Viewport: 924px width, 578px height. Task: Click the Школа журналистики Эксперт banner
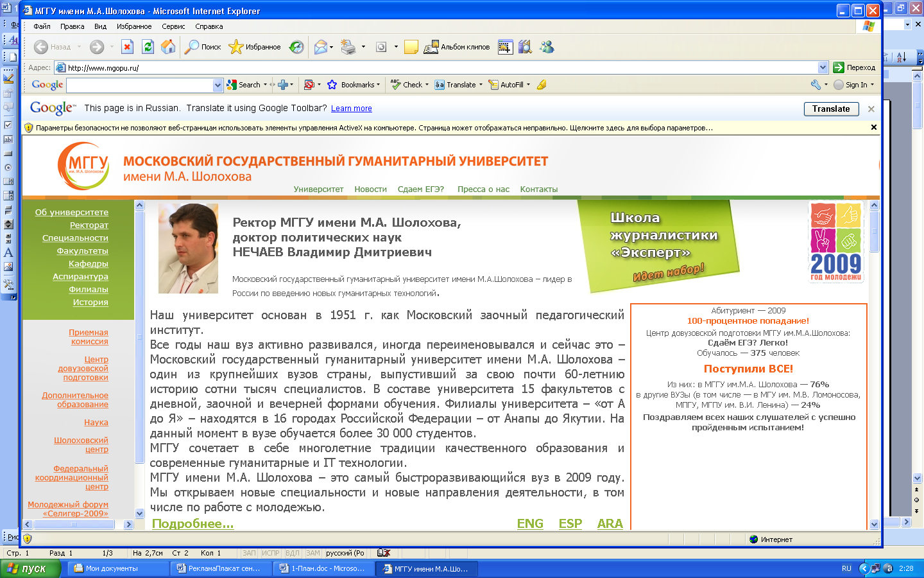click(x=659, y=246)
